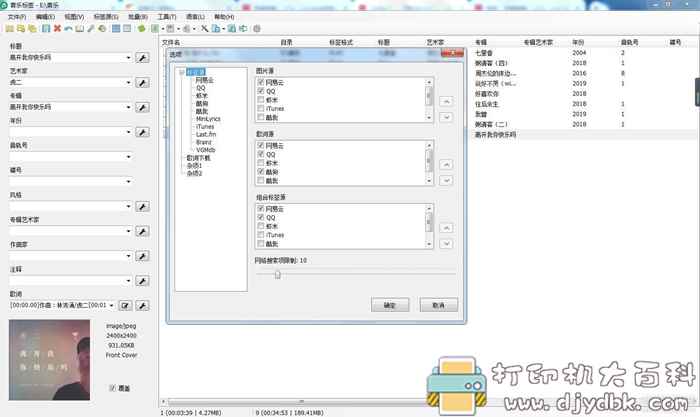This screenshot has height=417, width=700.
Task: Open the 歌词 field dropdown
Action: pyautogui.click(x=112, y=305)
